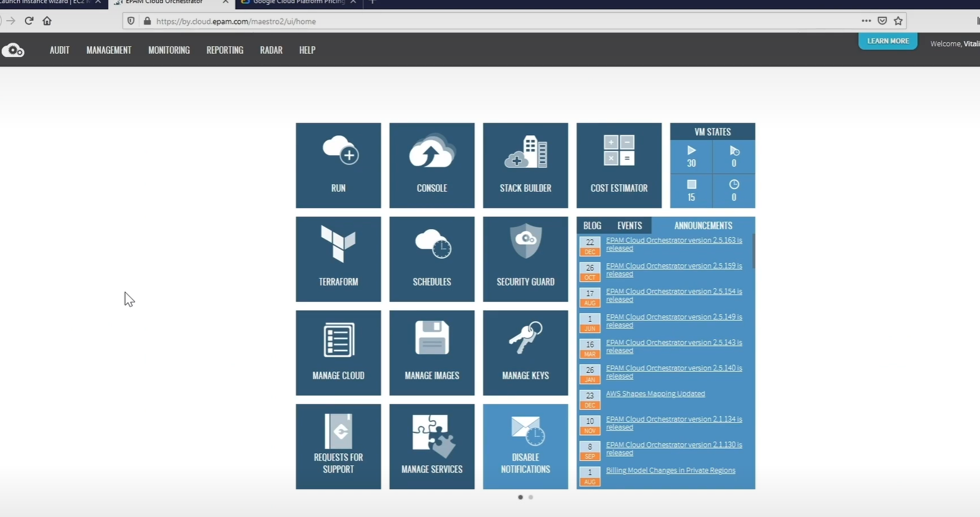Open version 2.5.149 release announcement

674,321
